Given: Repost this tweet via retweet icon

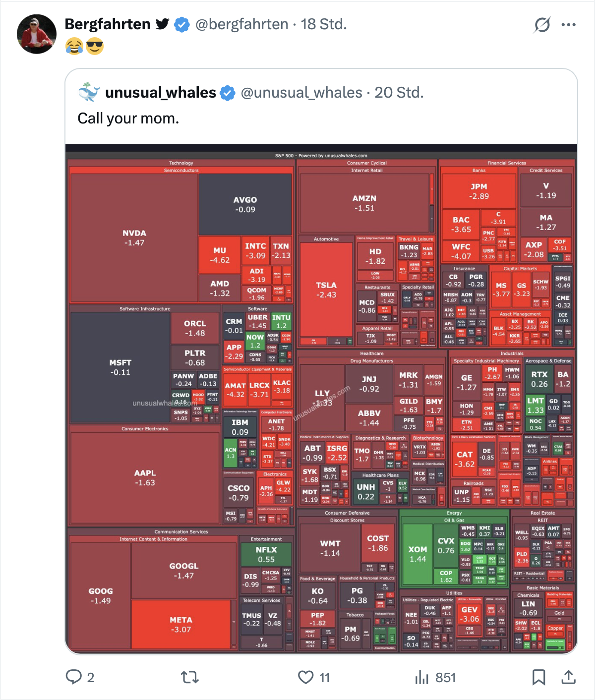Looking at the screenshot, I should pos(189,677).
